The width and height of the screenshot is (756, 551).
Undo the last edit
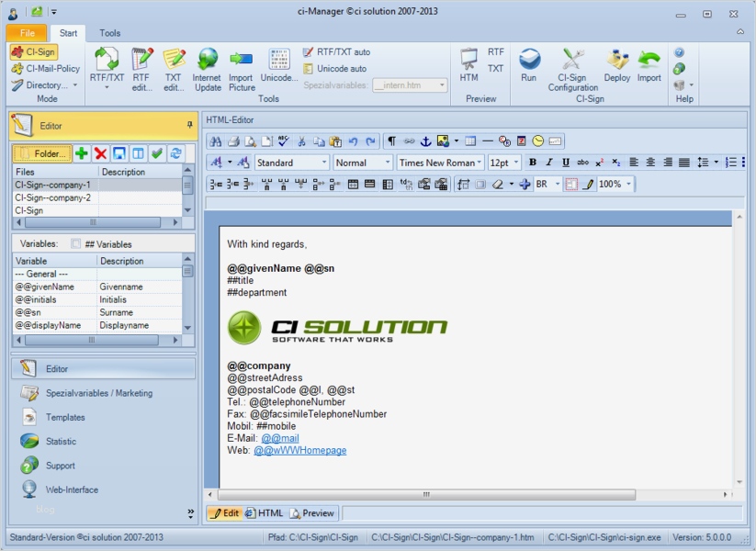(x=353, y=141)
